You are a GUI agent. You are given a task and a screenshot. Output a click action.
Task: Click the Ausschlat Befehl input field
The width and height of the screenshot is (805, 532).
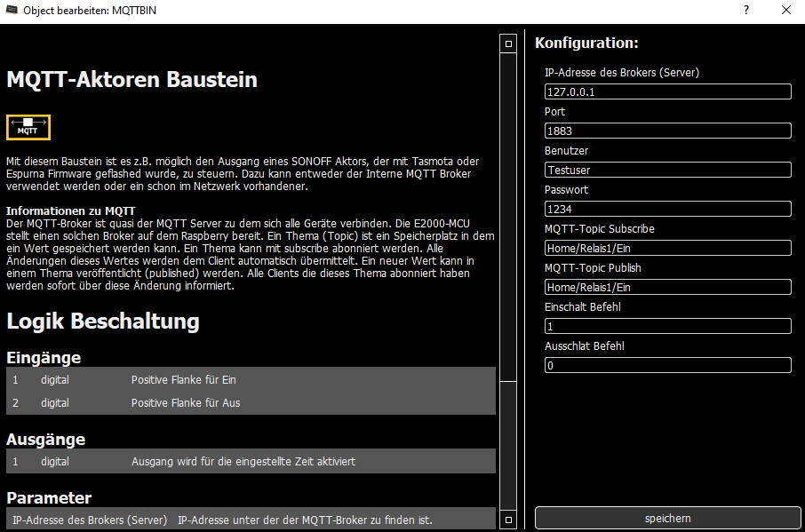(x=667, y=365)
